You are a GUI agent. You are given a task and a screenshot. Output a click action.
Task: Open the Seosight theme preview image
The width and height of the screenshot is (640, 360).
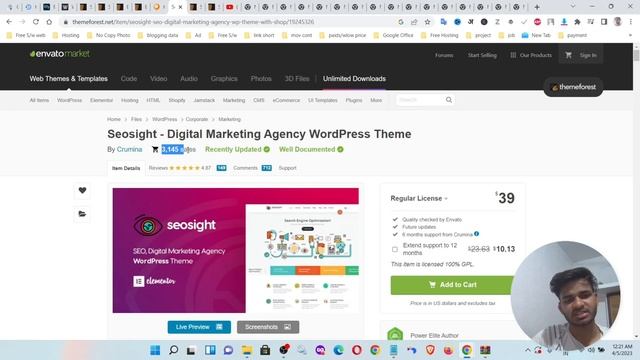coord(236,250)
